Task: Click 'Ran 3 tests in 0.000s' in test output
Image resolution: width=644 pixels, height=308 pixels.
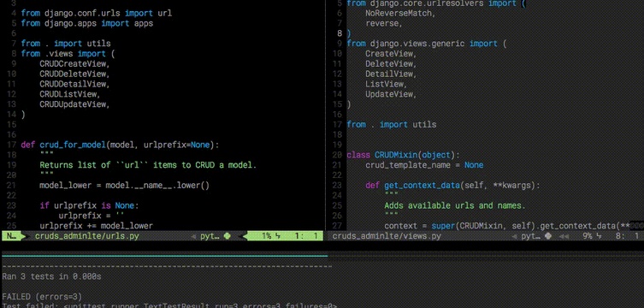Action: click(x=51, y=276)
